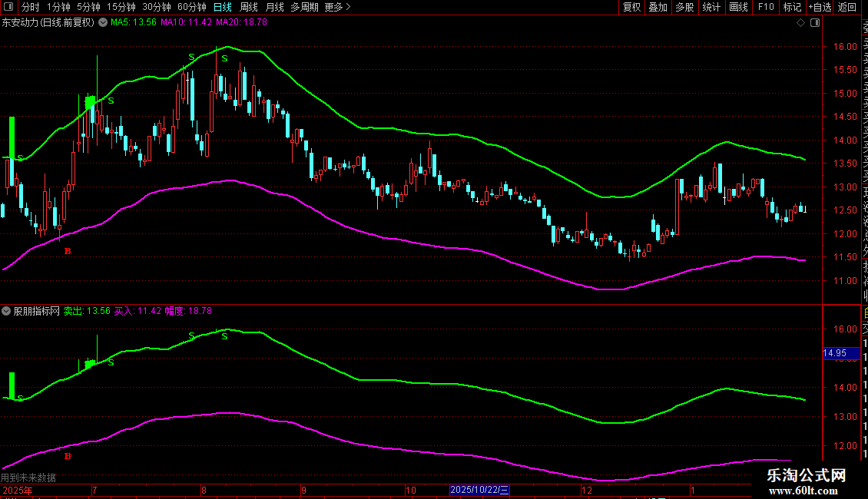
Task: Toggle the right side panel icon
Action: (813, 23)
